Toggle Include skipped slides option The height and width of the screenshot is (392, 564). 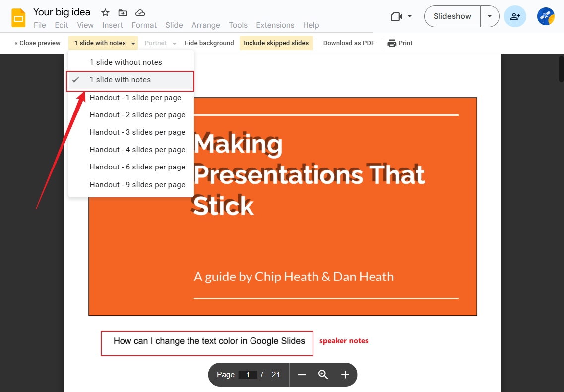click(x=276, y=43)
